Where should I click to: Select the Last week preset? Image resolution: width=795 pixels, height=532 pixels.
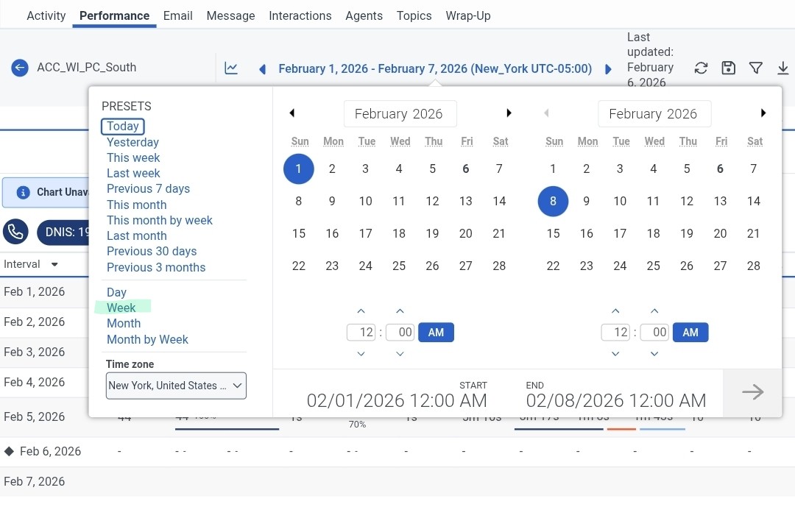coord(133,173)
